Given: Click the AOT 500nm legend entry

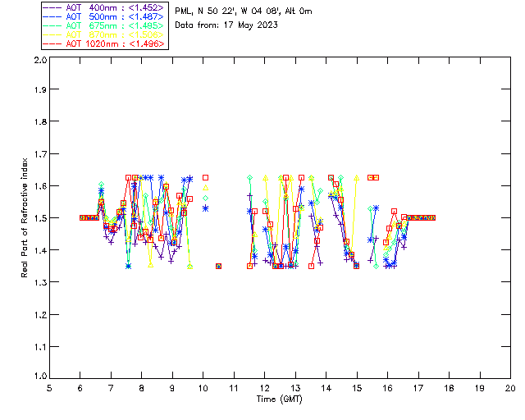Looking at the screenshot, I should pyautogui.click(x=104, y=16).
